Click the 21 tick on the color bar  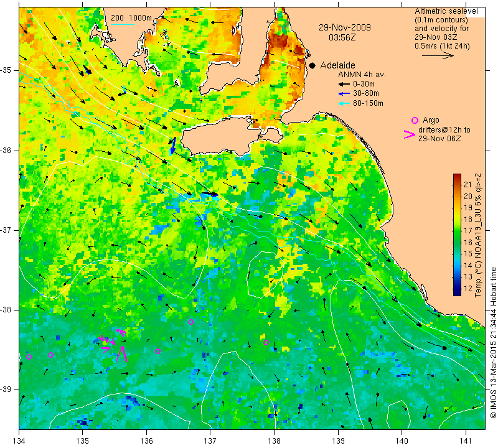coord(468,185)
